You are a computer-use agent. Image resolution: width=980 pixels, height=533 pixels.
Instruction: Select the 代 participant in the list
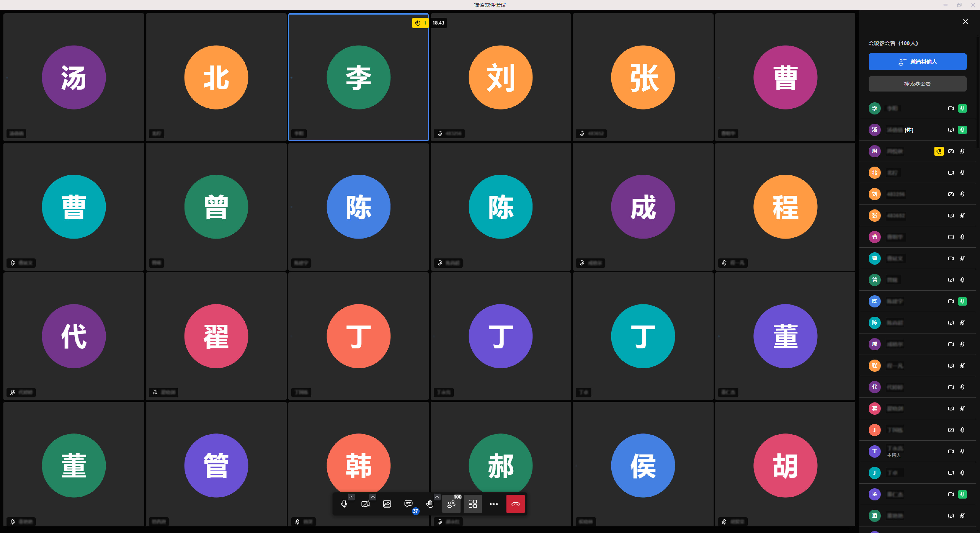click(917, 387)
